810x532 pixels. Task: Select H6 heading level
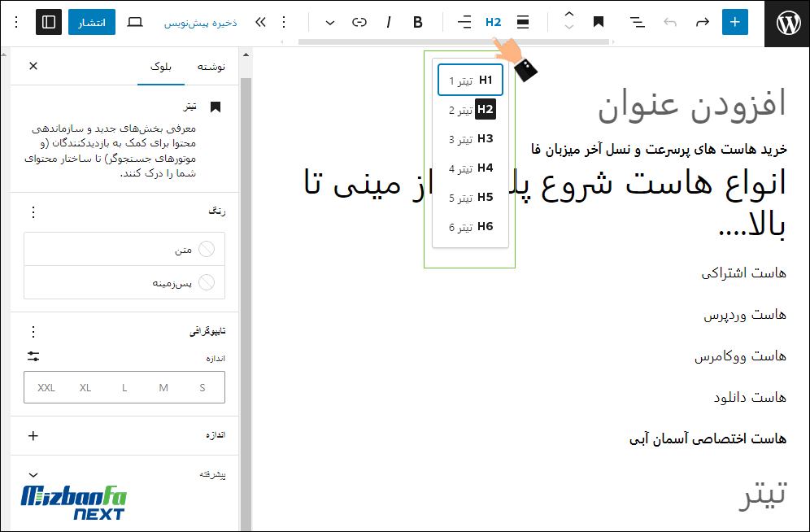470,227
